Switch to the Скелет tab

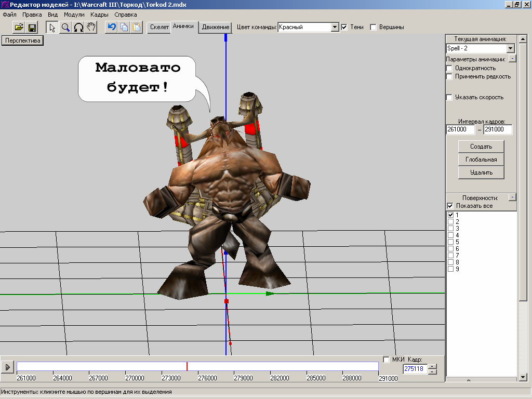(159, 27)
